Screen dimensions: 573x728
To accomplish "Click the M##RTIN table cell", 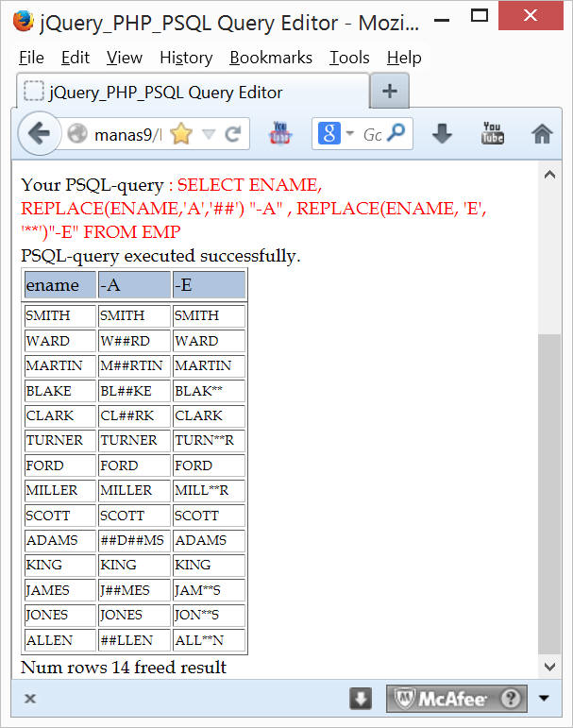I will pos(134,365).
